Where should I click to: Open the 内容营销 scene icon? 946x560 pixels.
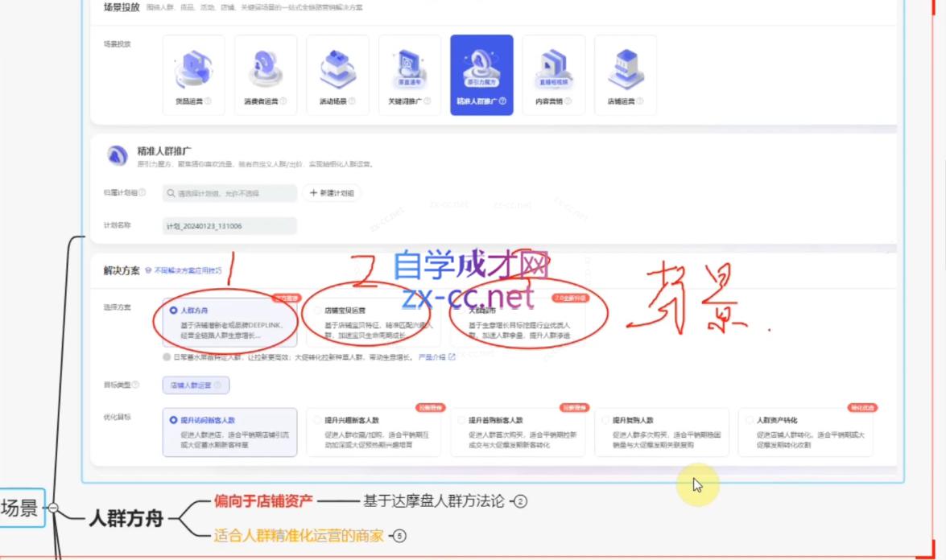click(x=553, y=75)
